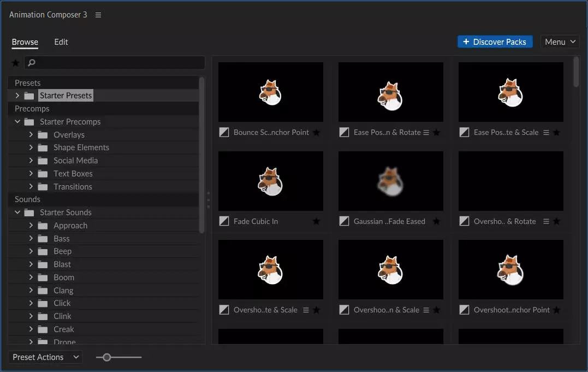Star the Overshoot..nchor Point preset

click(556, 310)
